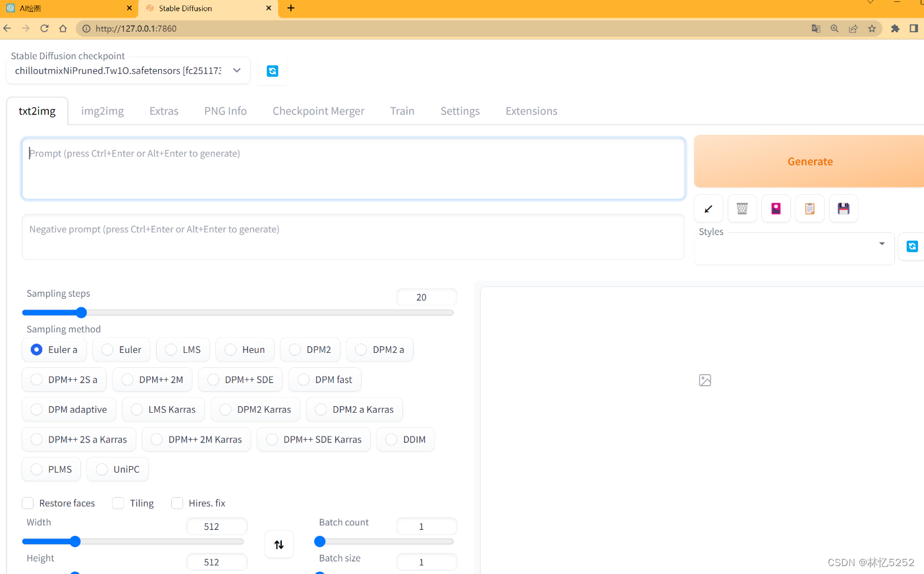This screenshot has width=924, height=574.
Task: Select the DPM fast sampler
Action: 325,380
